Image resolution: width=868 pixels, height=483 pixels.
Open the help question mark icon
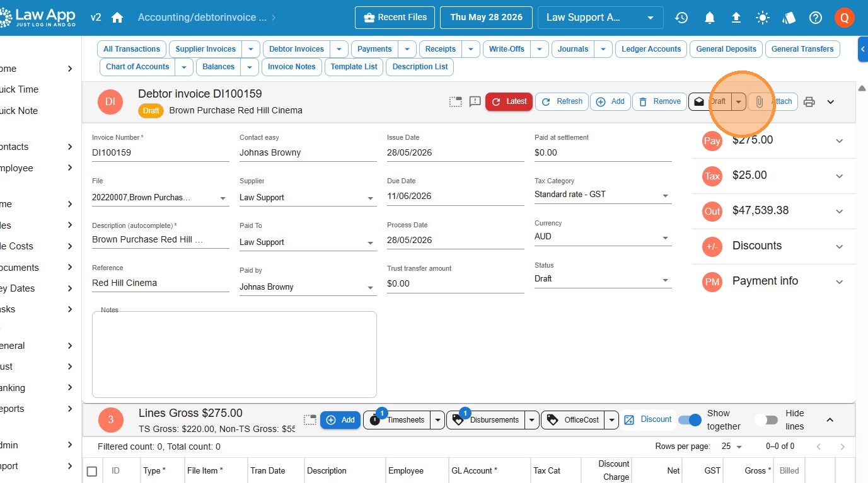pyautogui.click(x=816, y=18)
